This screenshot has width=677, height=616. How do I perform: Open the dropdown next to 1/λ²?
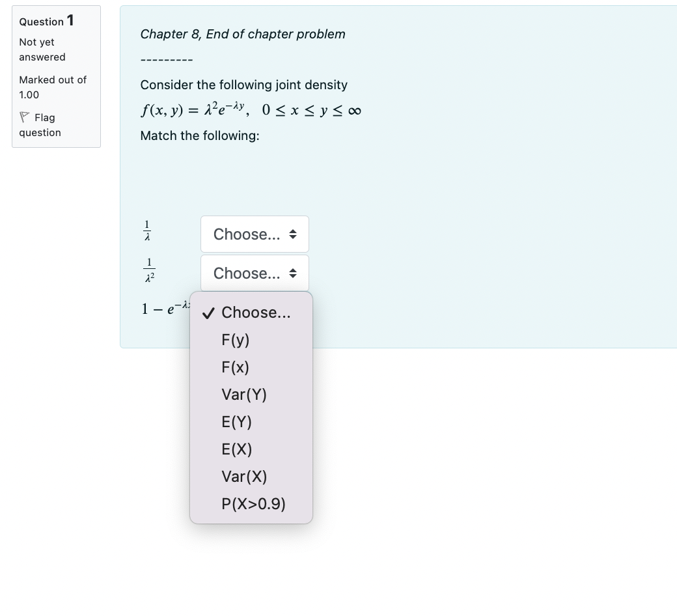[255, 273]
